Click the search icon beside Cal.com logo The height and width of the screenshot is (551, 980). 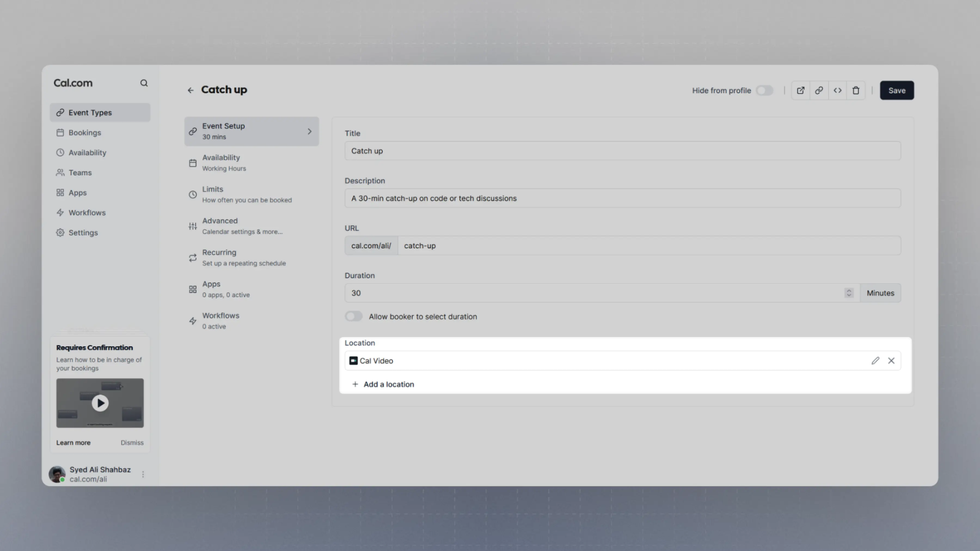(144, 83)
